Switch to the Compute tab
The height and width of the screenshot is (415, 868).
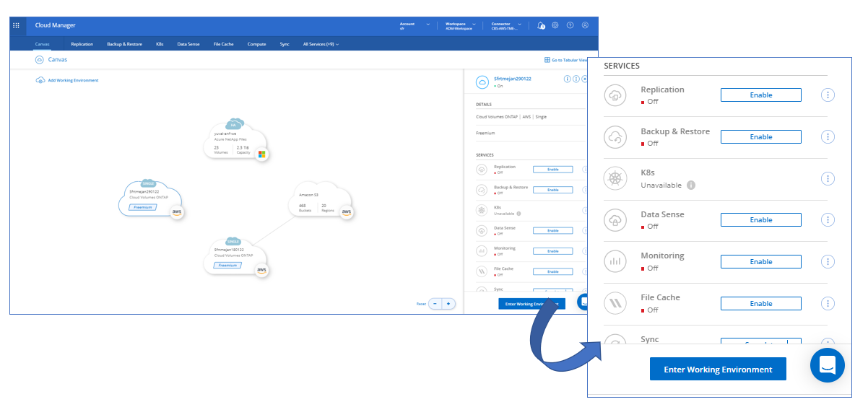[257, 44]
